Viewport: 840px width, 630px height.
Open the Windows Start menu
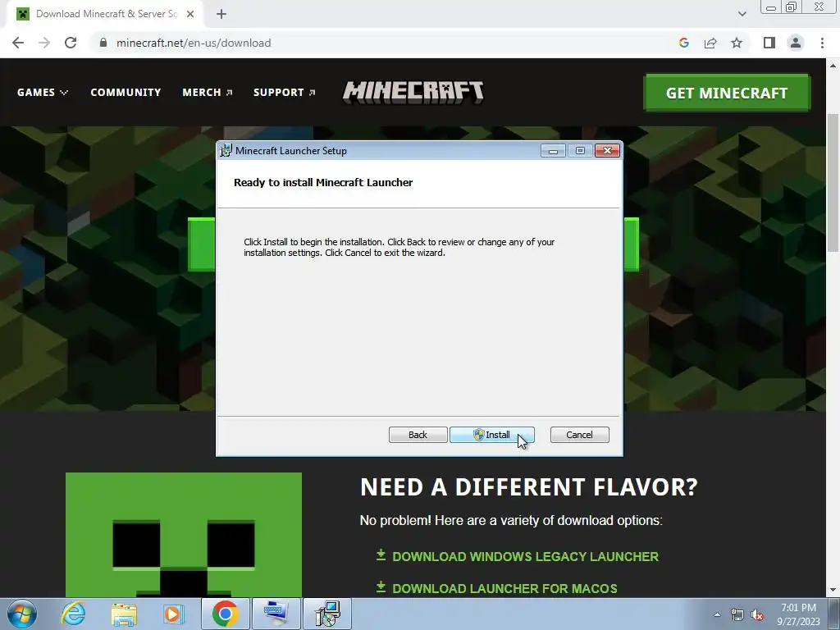tap(22, 614)
